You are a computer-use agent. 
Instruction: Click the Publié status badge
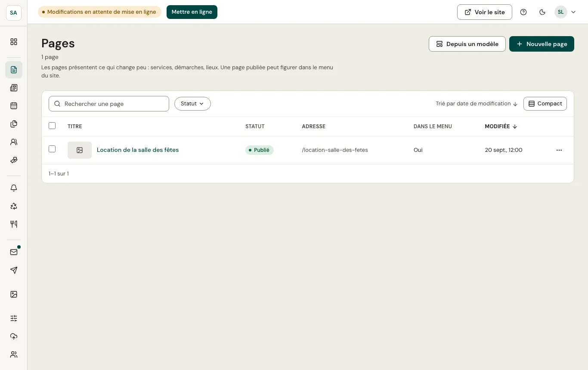pyautogui.click(x=260, y=150)
